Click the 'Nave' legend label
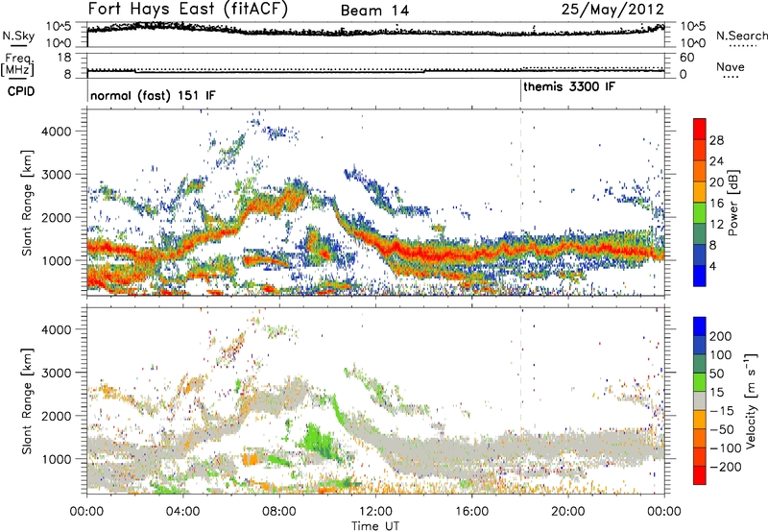This screenshot has height=532, width=768. 731,67
